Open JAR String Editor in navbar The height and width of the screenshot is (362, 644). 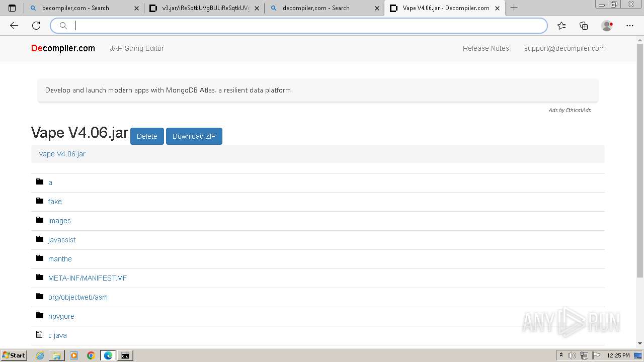tap(137, 48)
